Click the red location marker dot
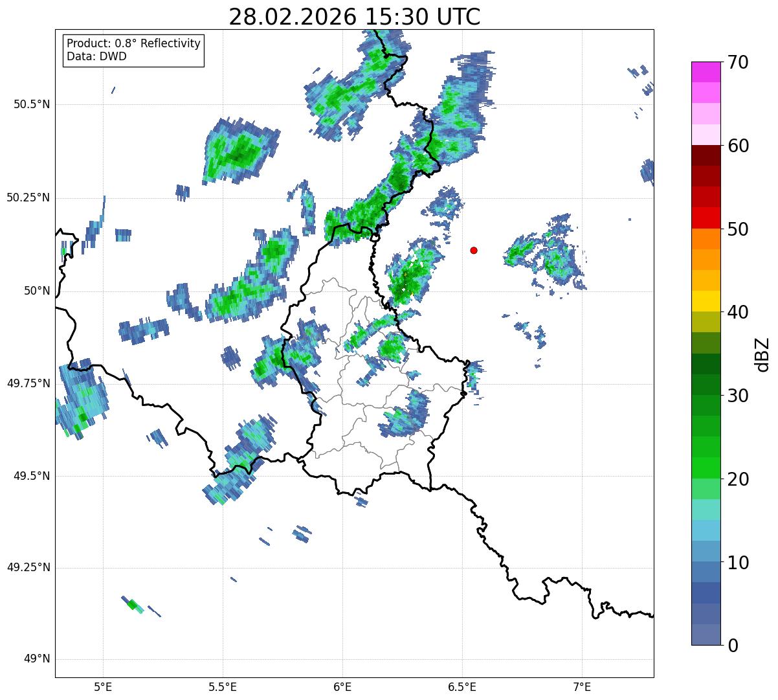 pyautogui.click(x=474, y=250)
